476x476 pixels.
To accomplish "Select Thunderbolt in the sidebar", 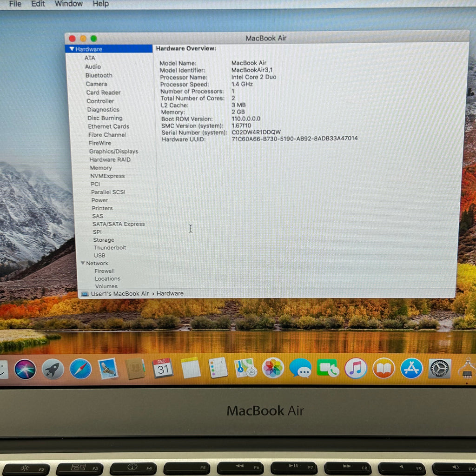I will tap(110, 247).
